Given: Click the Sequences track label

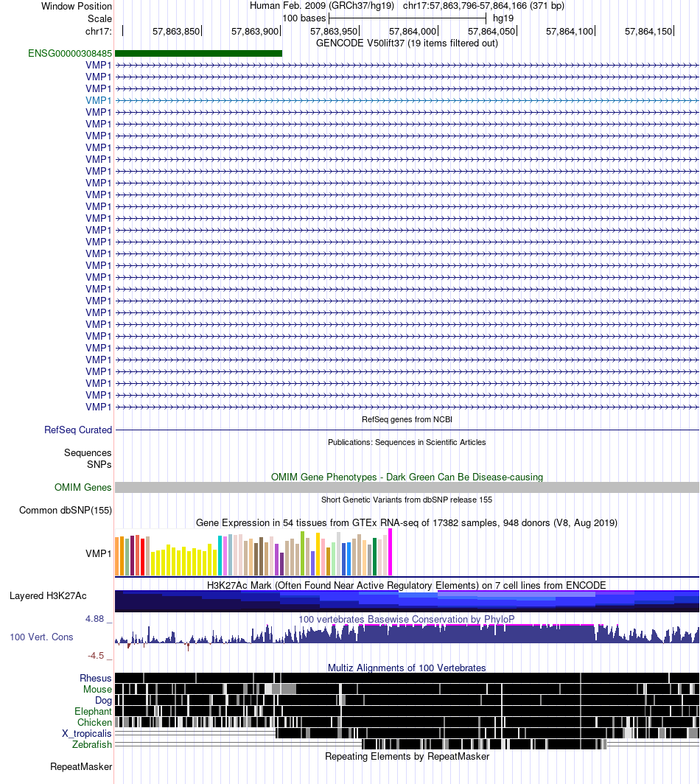Looking at the screenshot, I should tap(88, 453).
